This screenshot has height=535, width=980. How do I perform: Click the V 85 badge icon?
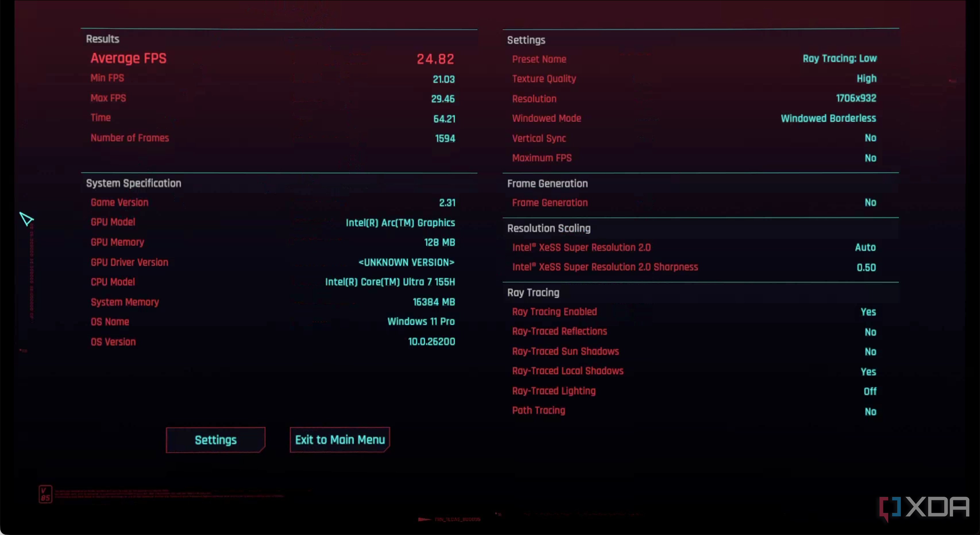click(45, 494)
